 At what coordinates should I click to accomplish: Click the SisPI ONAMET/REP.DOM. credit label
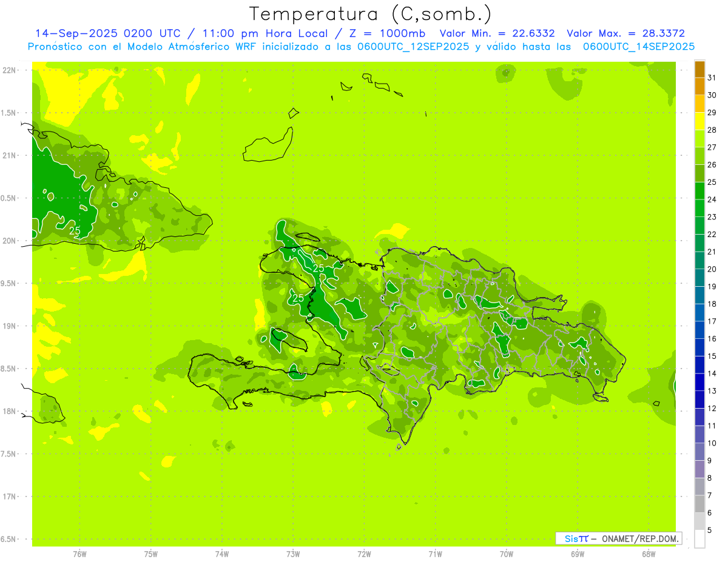618,538
